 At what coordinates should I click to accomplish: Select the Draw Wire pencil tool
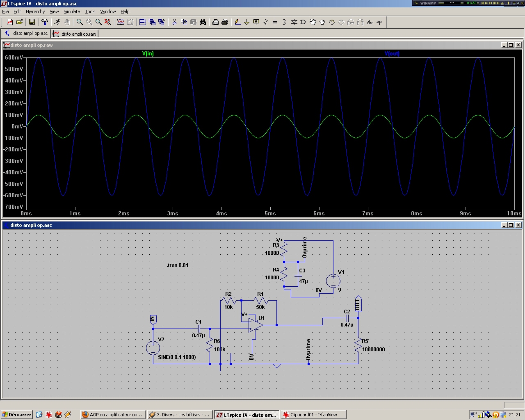pos(237,22)
